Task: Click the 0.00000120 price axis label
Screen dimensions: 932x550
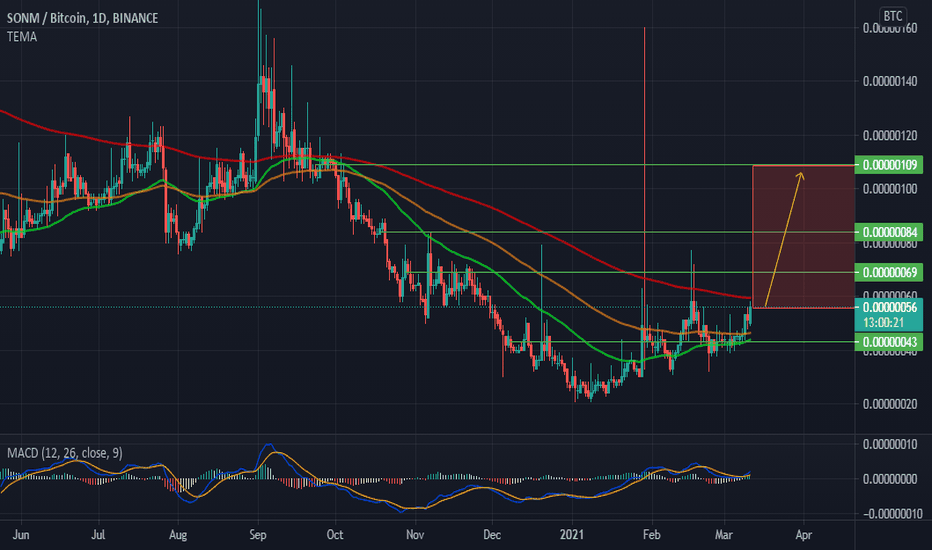Action: (890, 136)
